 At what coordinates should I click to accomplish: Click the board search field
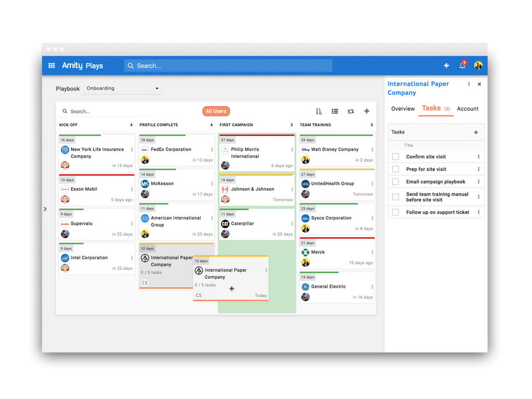tap(105, 111)
